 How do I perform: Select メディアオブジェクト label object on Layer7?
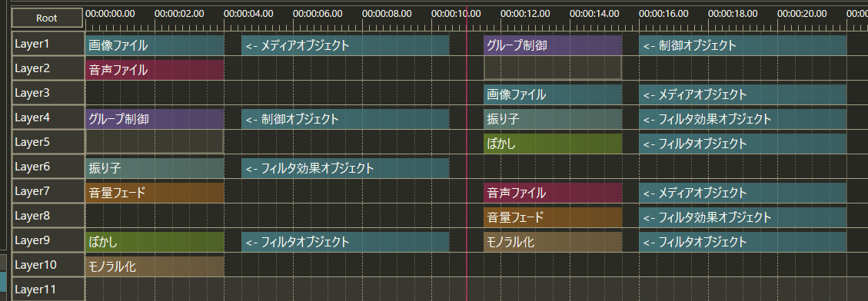743,193
